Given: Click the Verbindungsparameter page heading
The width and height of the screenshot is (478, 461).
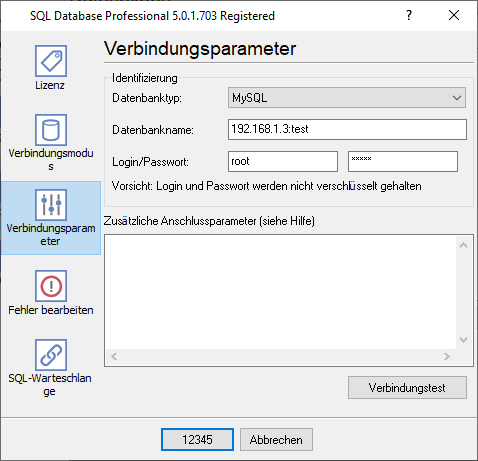Looking at the screenshot, I should tap(200, 49).
